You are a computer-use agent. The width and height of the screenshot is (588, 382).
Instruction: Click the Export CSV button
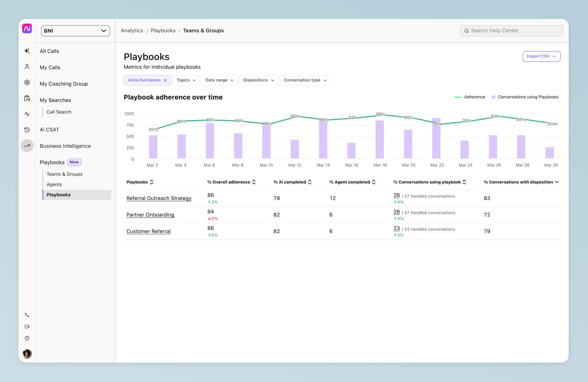tap(541, 56)
